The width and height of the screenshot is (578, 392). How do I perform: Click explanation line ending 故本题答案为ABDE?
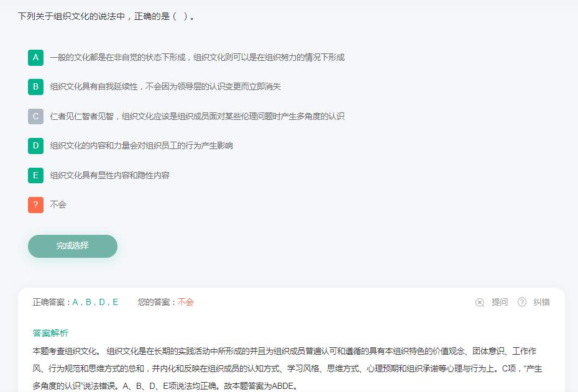(165, 386)
